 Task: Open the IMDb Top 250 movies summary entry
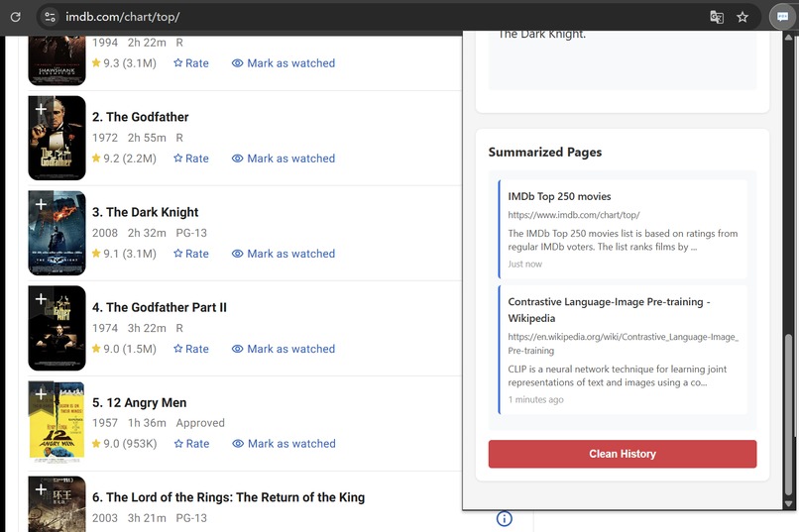(x=623, y=229)
